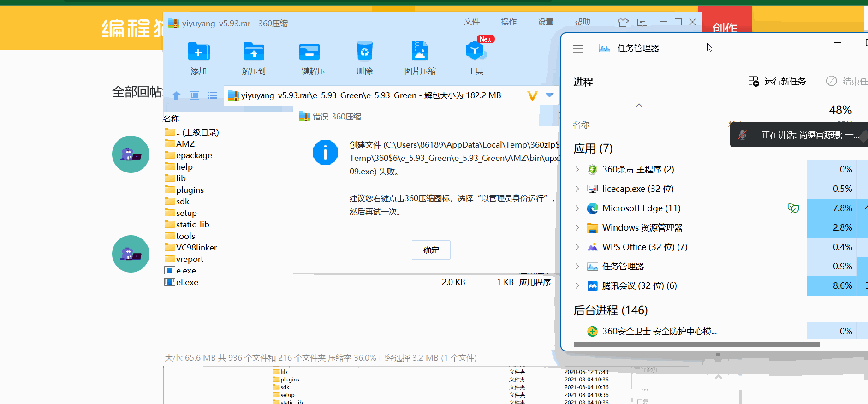Click the Microsoft Edge icon in Task Manager
The height and width of the screenshot is (404, 868).
[x=592, y=208]
